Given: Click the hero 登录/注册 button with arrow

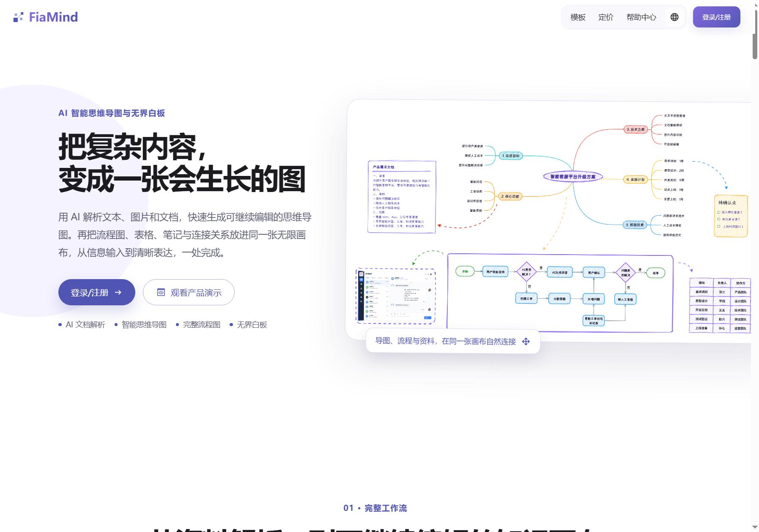Looking at the screenshot, I should (x=96, y=292).
